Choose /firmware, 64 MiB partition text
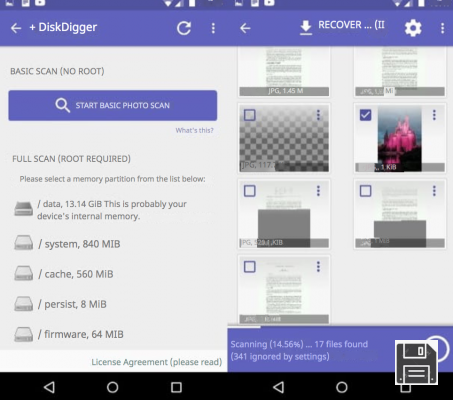Viewport: 453px width, 400px height. [x=80, y=334]
